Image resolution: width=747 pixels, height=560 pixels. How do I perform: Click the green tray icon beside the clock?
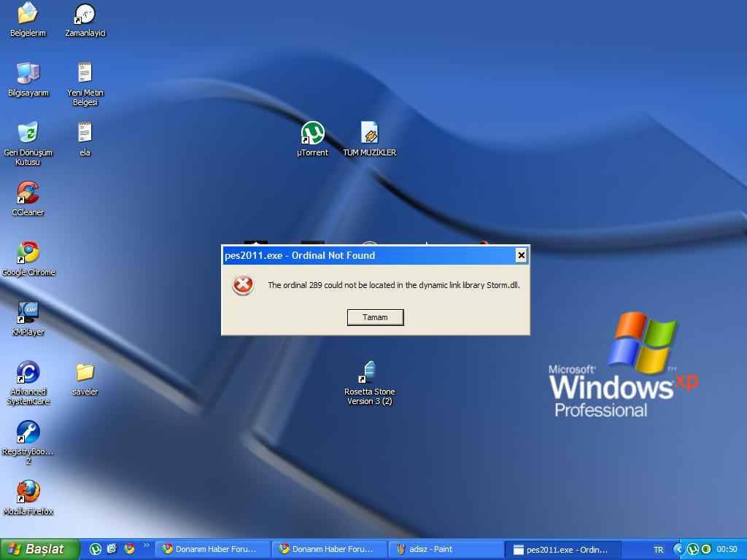point(706,550)
